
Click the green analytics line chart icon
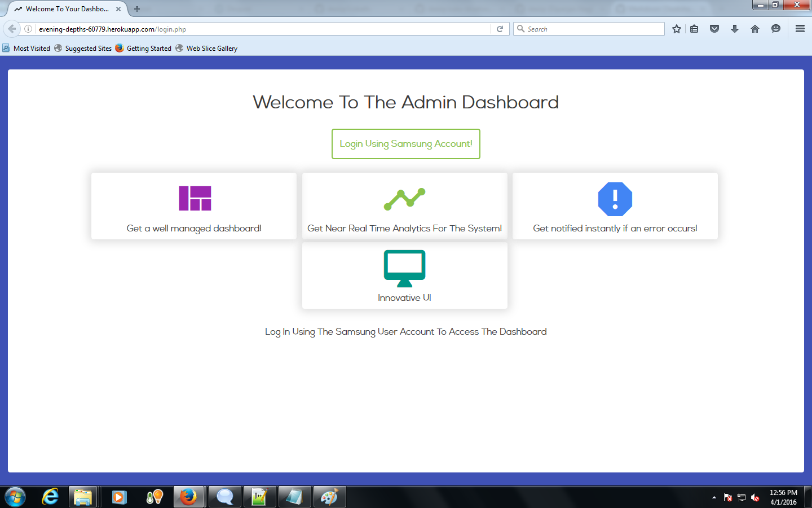pos(404,199)
